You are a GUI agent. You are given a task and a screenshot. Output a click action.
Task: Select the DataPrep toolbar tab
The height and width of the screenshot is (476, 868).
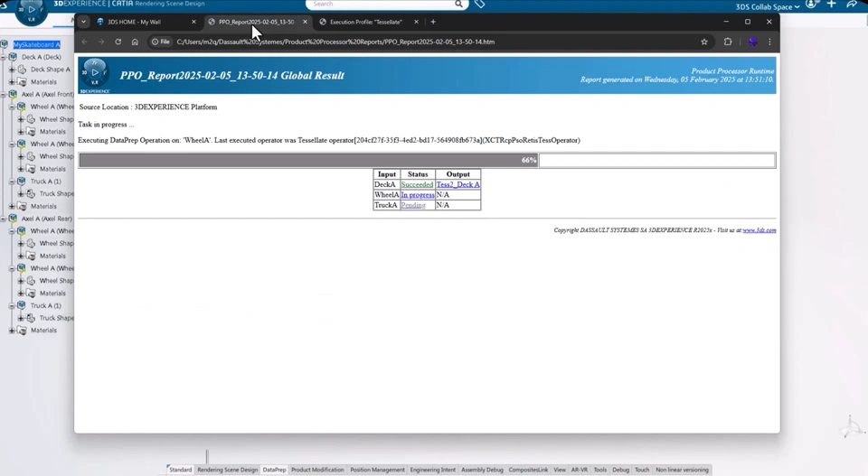coord(274,470)
